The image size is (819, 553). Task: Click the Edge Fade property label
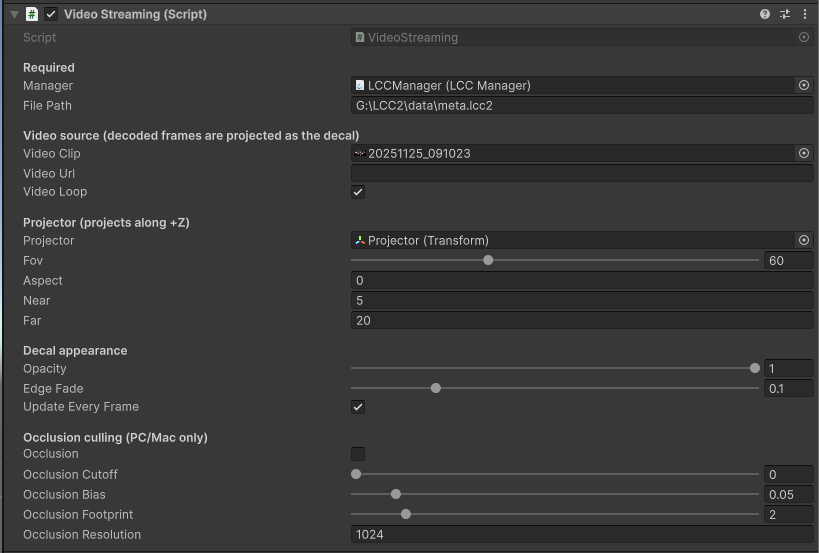53,388
